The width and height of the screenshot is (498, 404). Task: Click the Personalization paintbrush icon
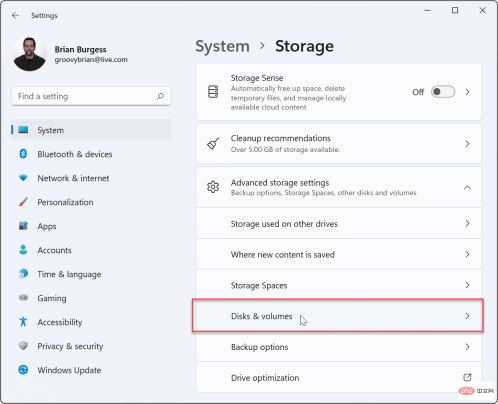pos(23,202)
